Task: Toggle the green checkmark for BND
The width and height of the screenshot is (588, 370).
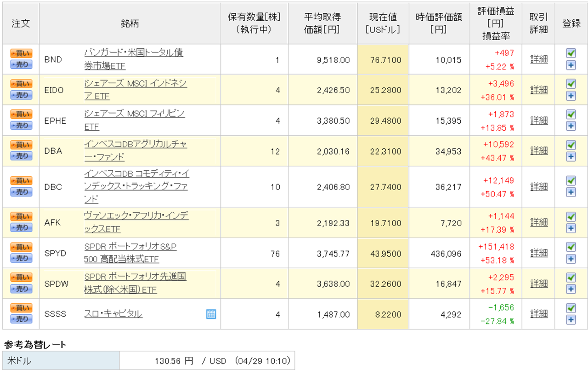Action: click(x=571, y=53)
